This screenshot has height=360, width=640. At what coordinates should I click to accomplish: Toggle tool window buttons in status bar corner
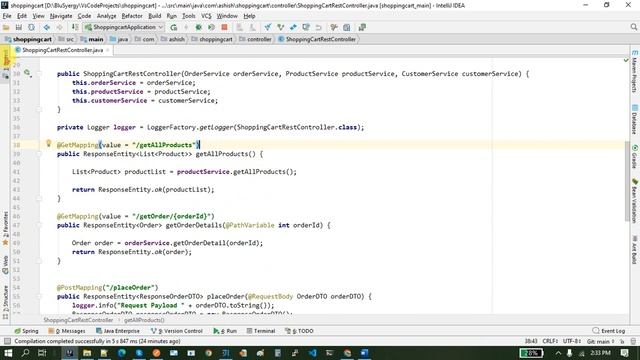[7, 341]
